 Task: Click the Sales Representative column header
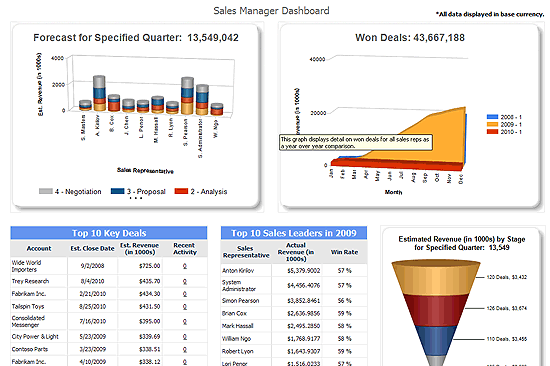246,252
